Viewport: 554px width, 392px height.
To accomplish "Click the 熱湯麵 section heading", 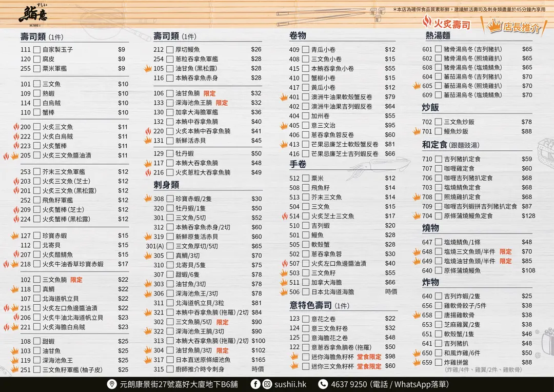I will pos(436,35).
